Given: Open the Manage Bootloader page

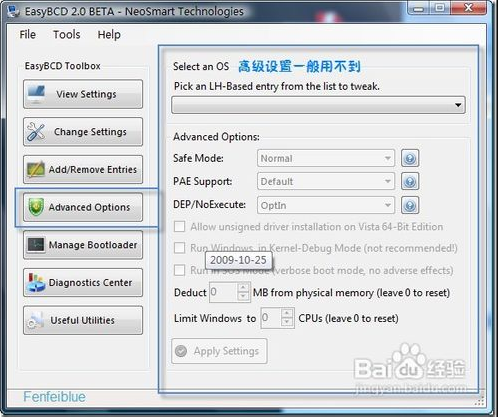Looking at the screenshot, I should 83,245.
